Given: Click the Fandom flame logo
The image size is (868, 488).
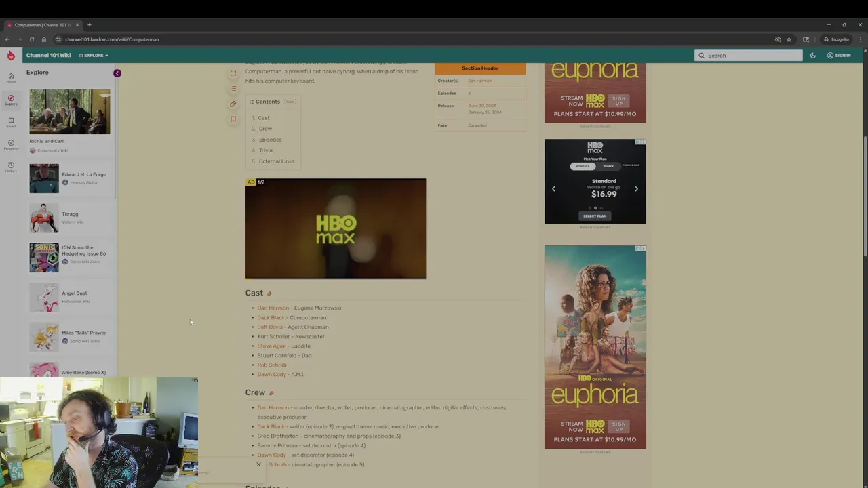Looking at the screenshot, I should tap(11, 56).
